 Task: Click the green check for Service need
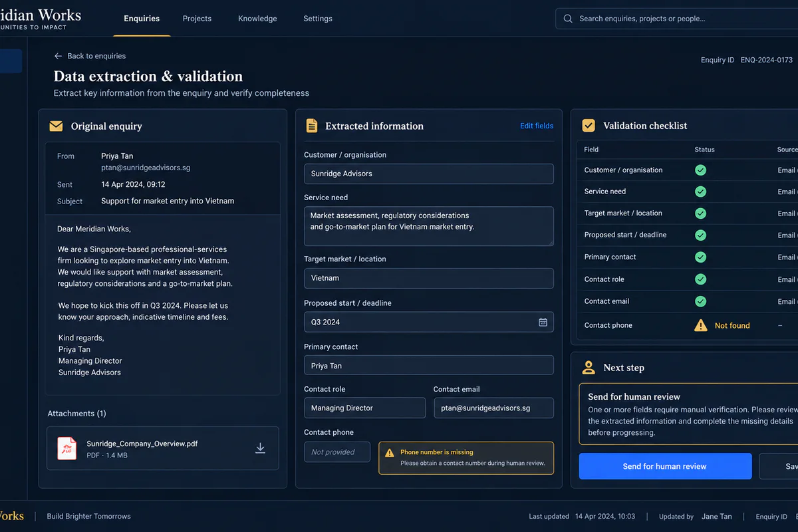coord(700,192)
